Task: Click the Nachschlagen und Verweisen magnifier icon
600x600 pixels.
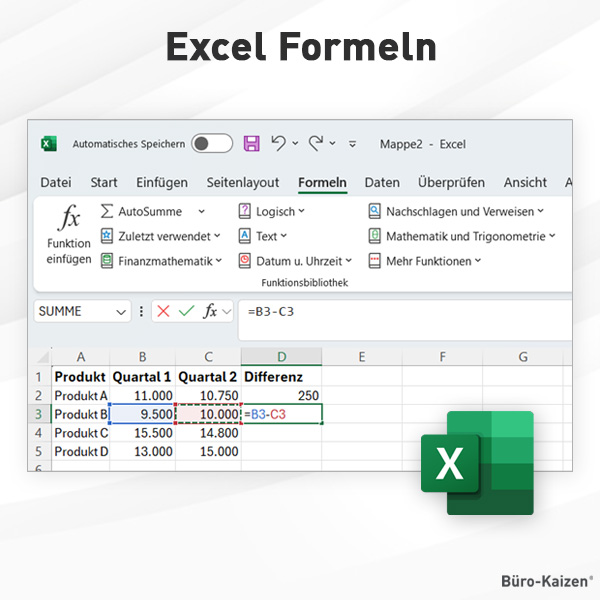Action: pos(375,211)
